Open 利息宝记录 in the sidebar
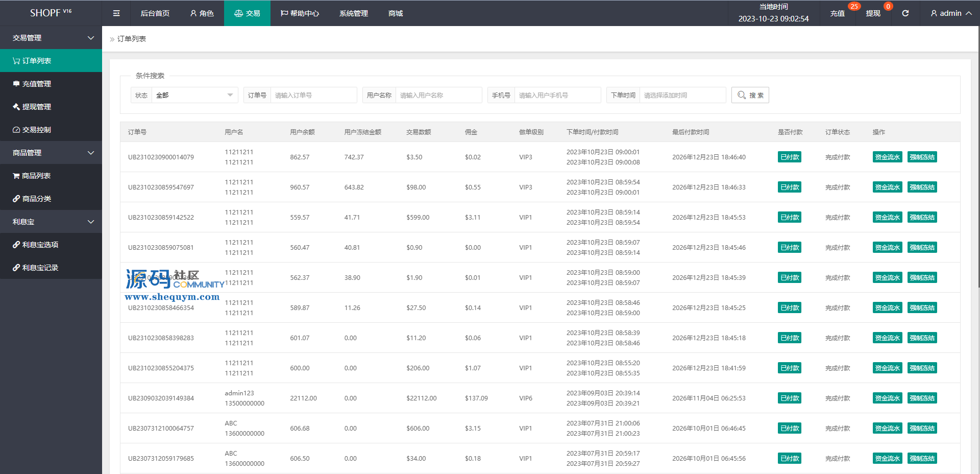 pyautogui.click(x=51, y=268)
